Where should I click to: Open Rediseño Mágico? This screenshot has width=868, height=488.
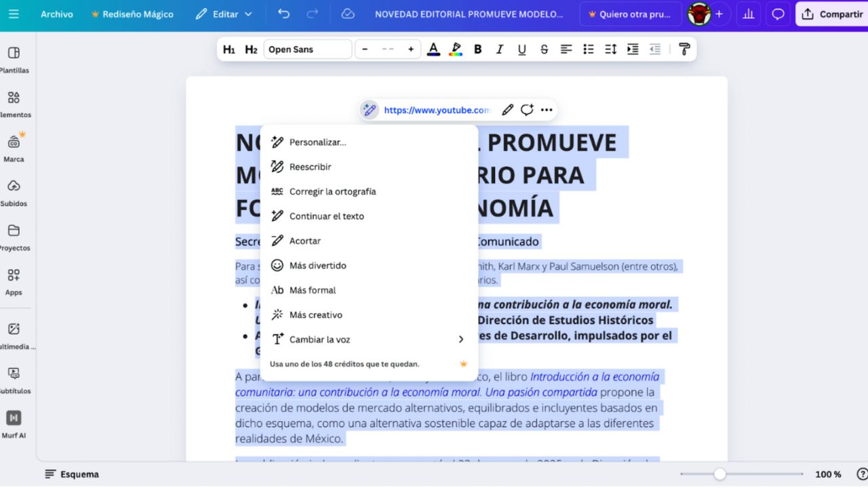(x=132, y=14)
